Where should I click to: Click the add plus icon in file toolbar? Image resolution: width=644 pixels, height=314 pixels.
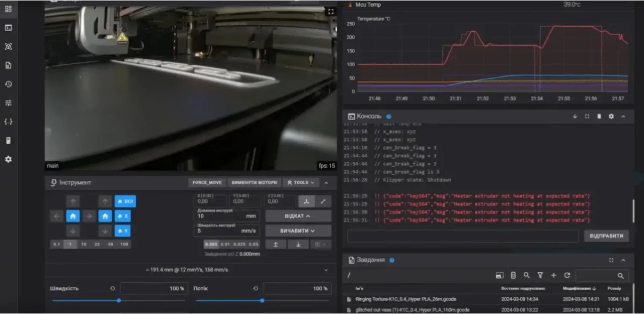(553, 275)
